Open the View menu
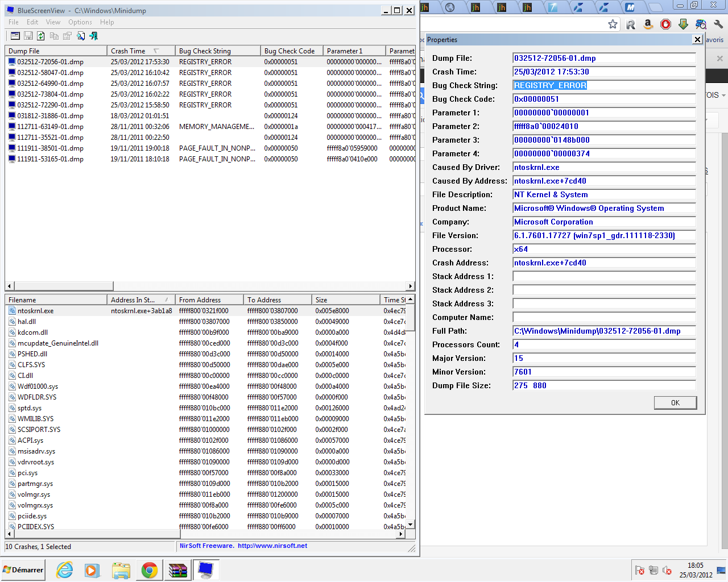 pyautogui.click(x=53, y=22)
